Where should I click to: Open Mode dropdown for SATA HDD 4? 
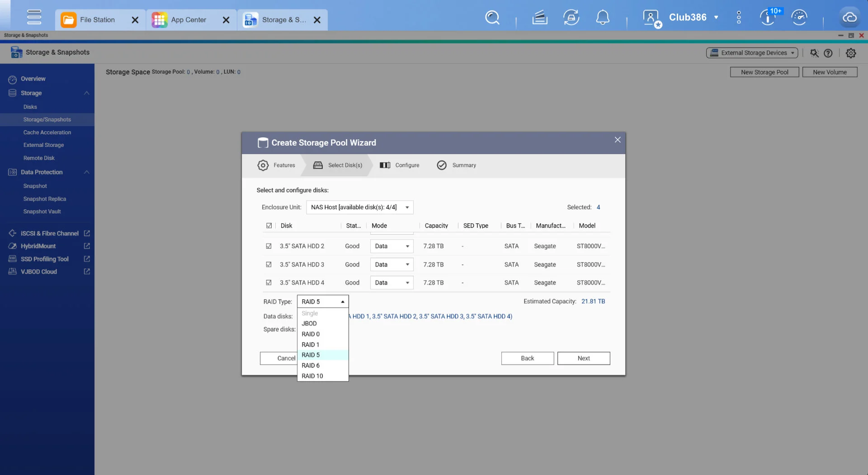pos(392,282)
